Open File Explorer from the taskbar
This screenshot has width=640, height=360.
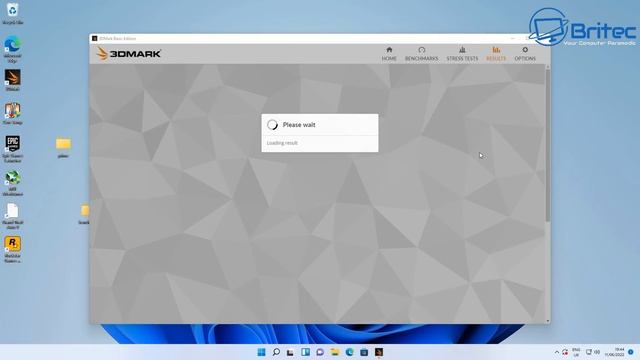(x=335, y=352)
